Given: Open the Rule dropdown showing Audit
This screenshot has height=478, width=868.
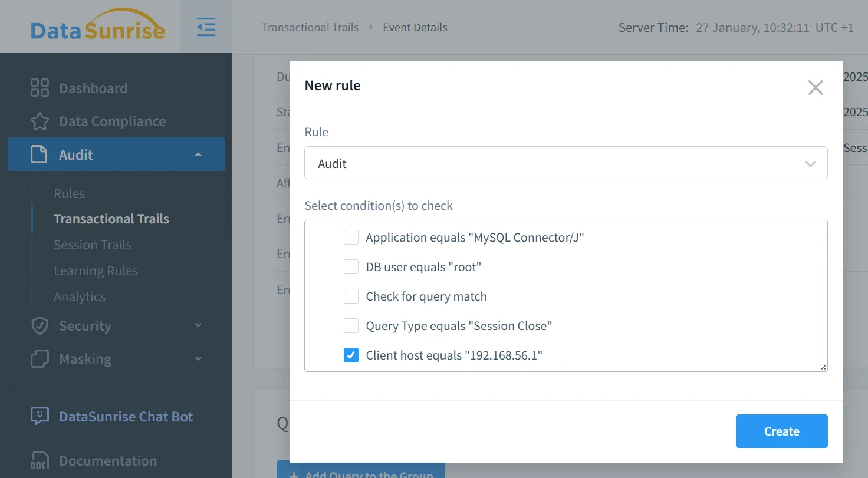Looking at the screenshot, I should coord(565,163).
